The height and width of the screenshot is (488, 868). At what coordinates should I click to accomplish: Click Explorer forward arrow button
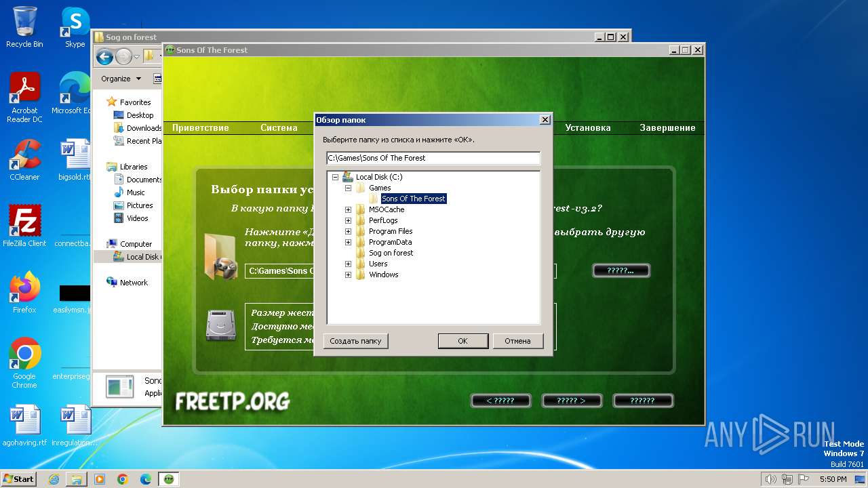point(123,57)
